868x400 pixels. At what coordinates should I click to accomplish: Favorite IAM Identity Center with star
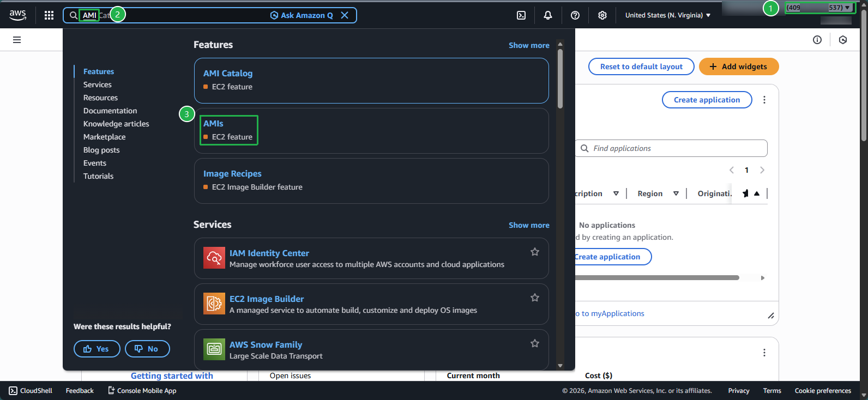point(535,252)
